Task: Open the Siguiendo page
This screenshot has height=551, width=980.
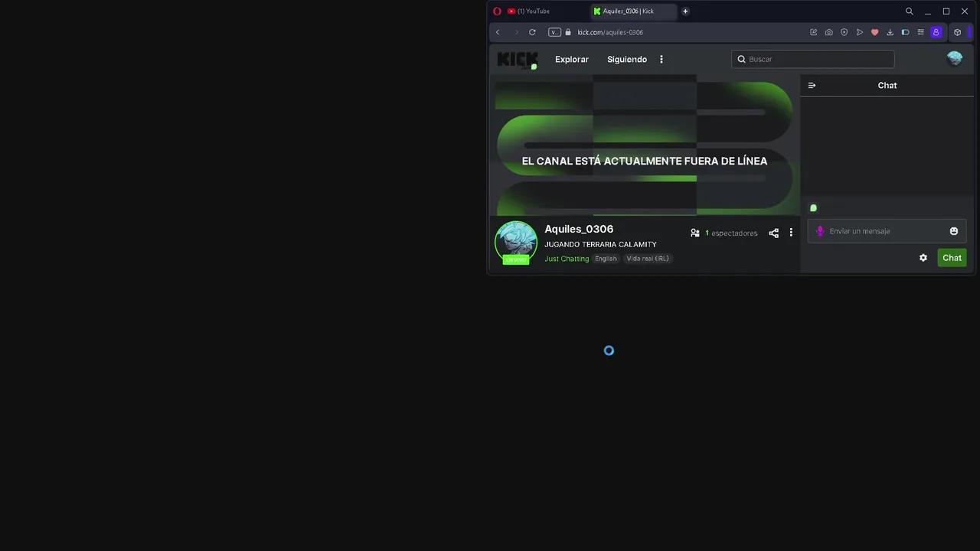Action: [x=627, y=59]
